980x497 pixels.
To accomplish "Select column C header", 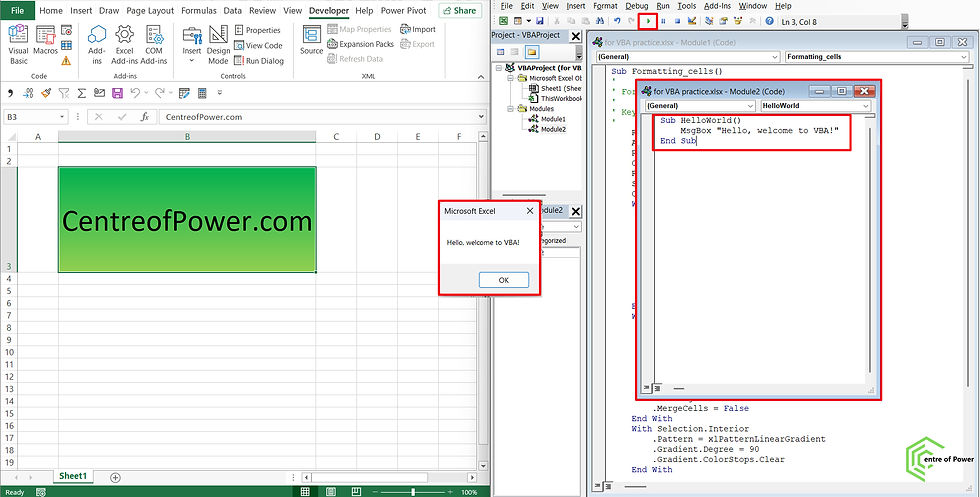I will coord(336,137).
